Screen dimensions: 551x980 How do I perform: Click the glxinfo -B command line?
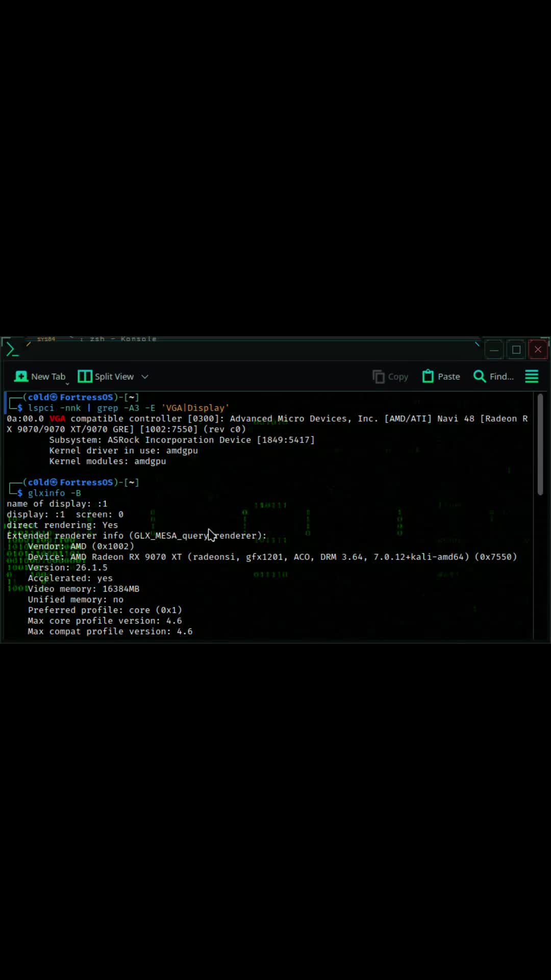(x=54, y=493)
